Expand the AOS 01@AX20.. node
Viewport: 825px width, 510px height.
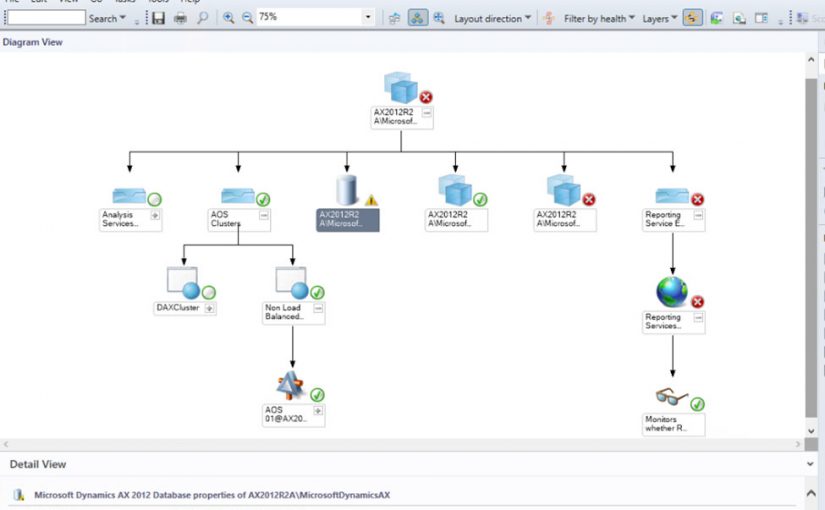[x=318, y=411]
